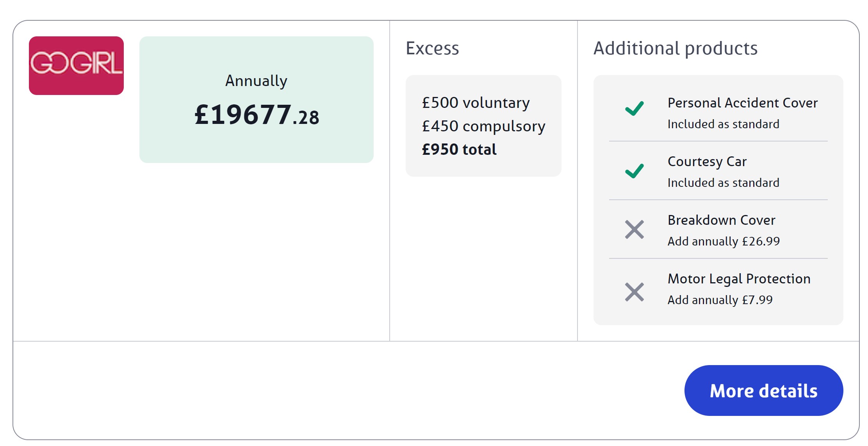The height and width of the screenshot is (446, 868).
Task: Click the Excess section heading
Action: (432, 48)
